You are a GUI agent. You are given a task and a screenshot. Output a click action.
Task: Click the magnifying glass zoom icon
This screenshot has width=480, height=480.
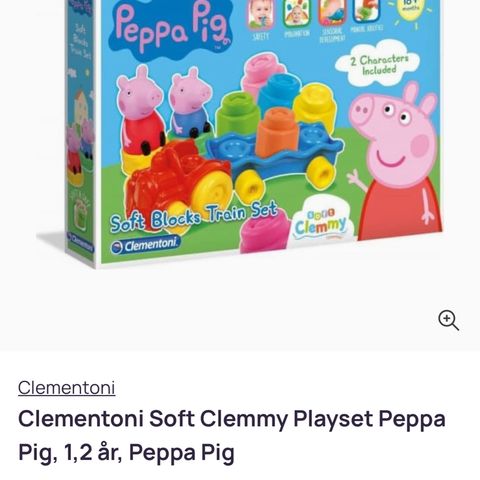pyautogui.click(x=449, y=320)
